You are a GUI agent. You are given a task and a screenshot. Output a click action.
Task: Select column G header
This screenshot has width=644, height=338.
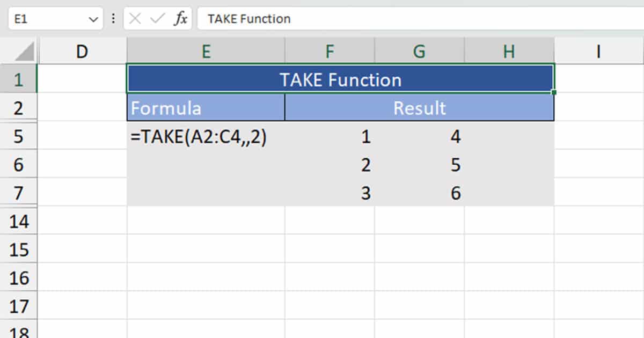pos(419,51)
